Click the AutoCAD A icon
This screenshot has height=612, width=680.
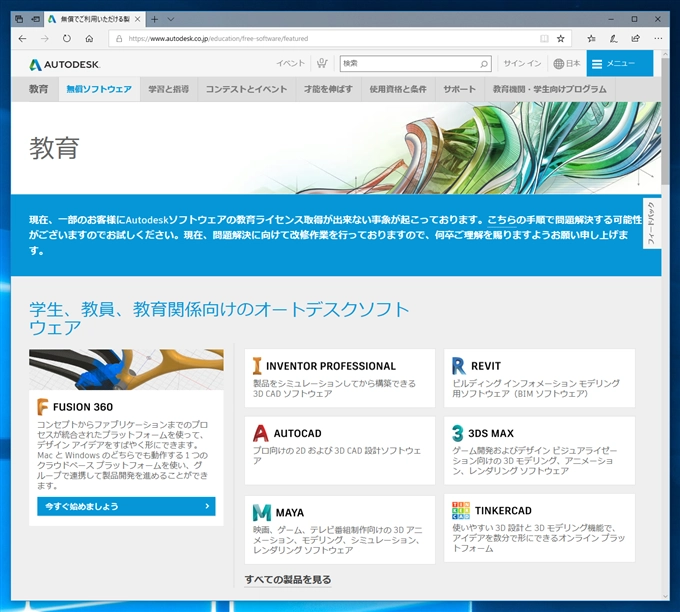click(261, 433)
